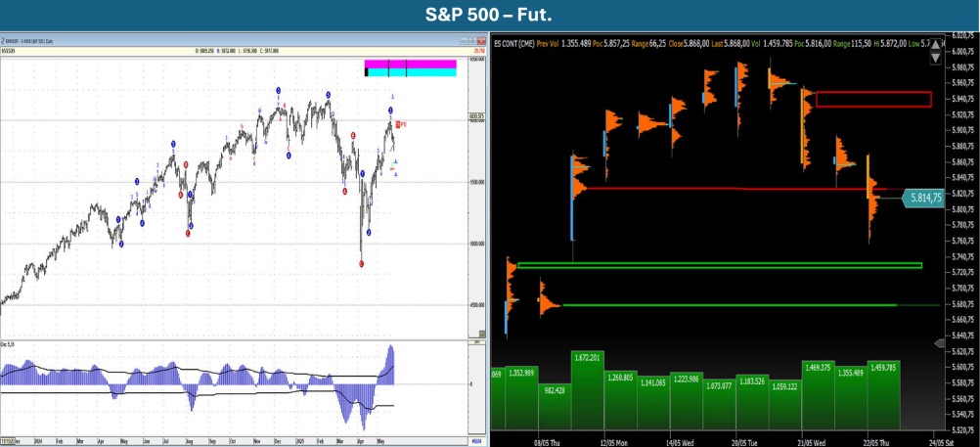Click the Last 5.868,00 header value
This screenshot has width=980, height=447.
(729, 44)
